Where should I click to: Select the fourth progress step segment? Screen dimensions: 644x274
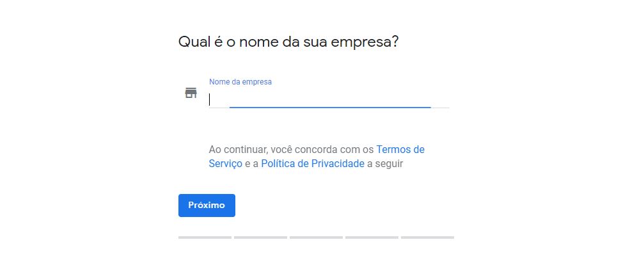coord(372,238)
